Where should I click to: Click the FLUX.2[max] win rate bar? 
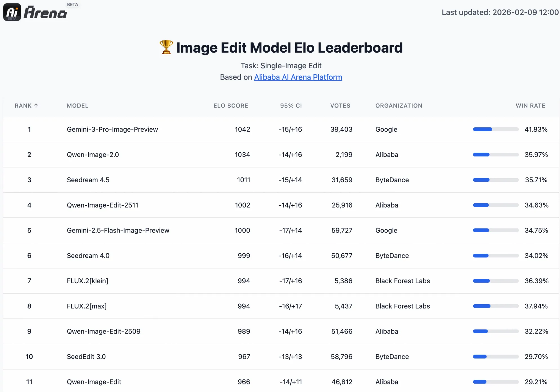[x=496, y=306]
